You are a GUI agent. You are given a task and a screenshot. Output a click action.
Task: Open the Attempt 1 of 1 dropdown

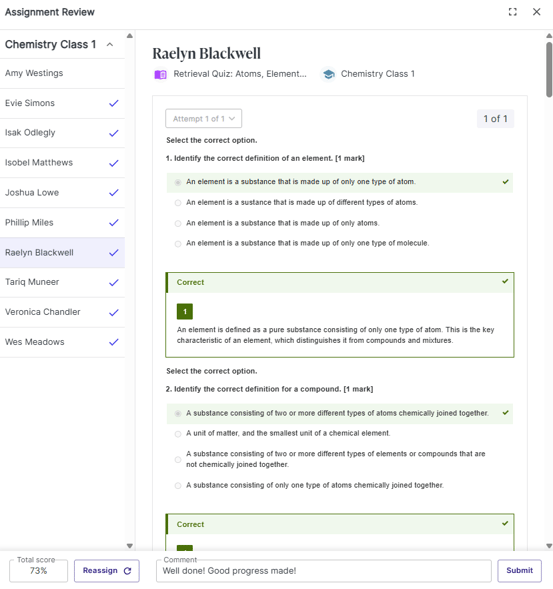(204, 119)
